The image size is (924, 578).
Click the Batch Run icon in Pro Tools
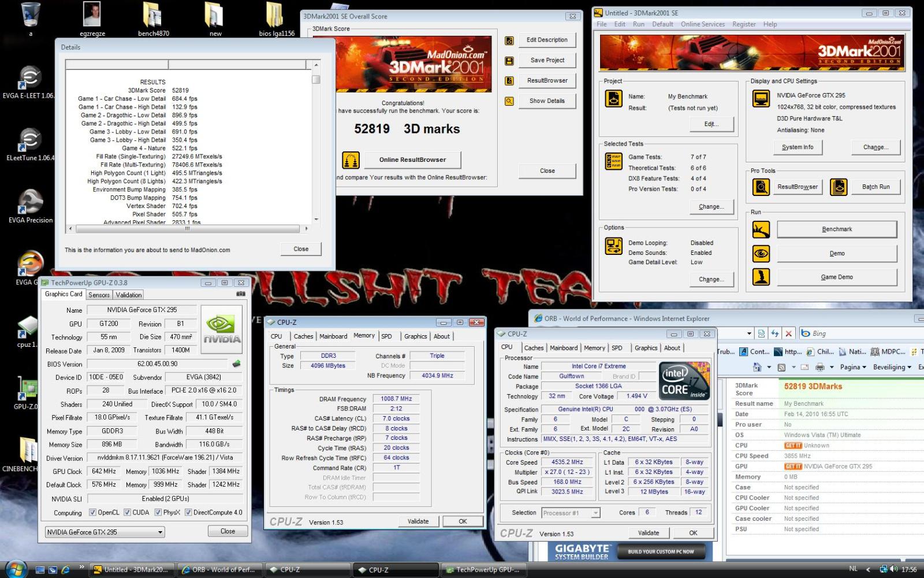pos(839,187)
